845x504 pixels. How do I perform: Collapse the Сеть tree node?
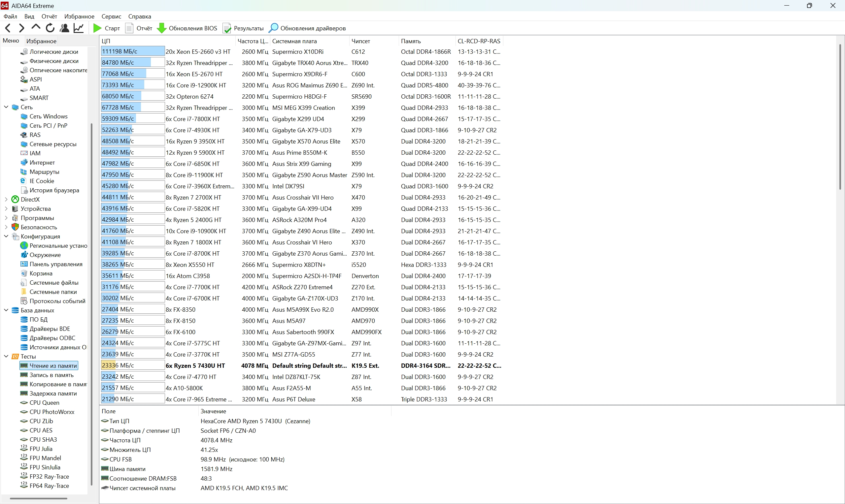point(6,107)
